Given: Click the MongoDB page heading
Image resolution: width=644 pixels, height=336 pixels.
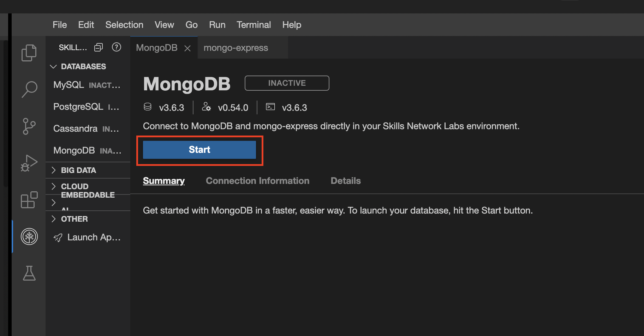Looking at the screenshot, I should 187,84.
